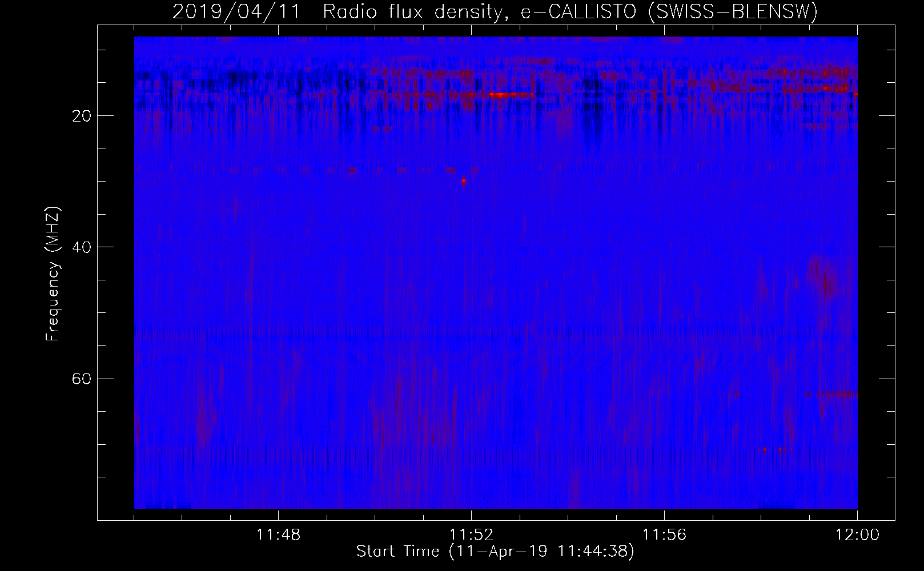Click the long bright red streak near 17 MHz
924x571 pixels.
coord(511,95)
